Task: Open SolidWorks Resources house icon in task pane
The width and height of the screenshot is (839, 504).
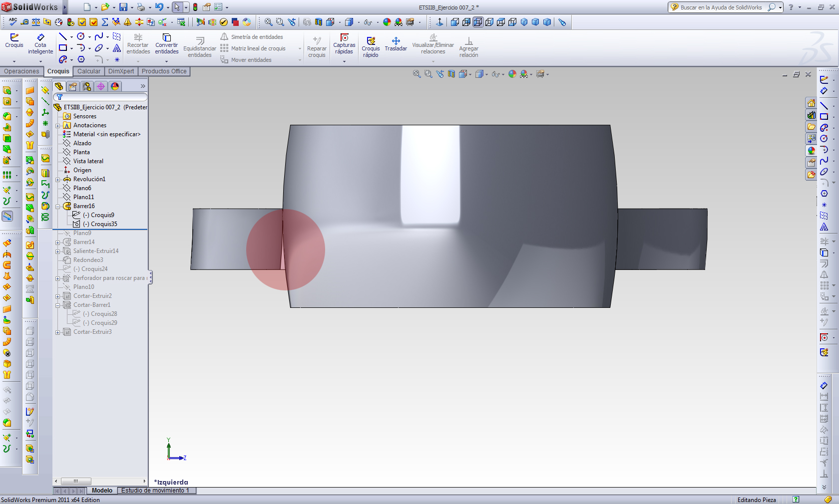Action: click(811, 103)
